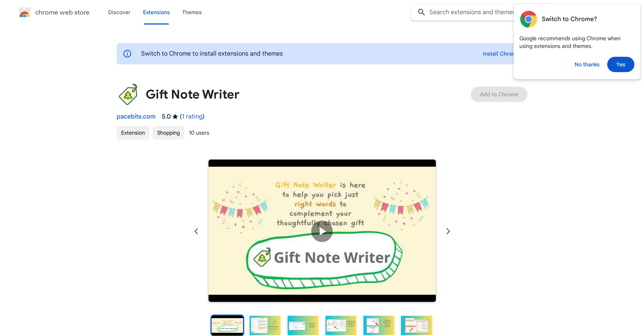
Task: Select the Shopping category chip
Action: (x=168, y=133)
